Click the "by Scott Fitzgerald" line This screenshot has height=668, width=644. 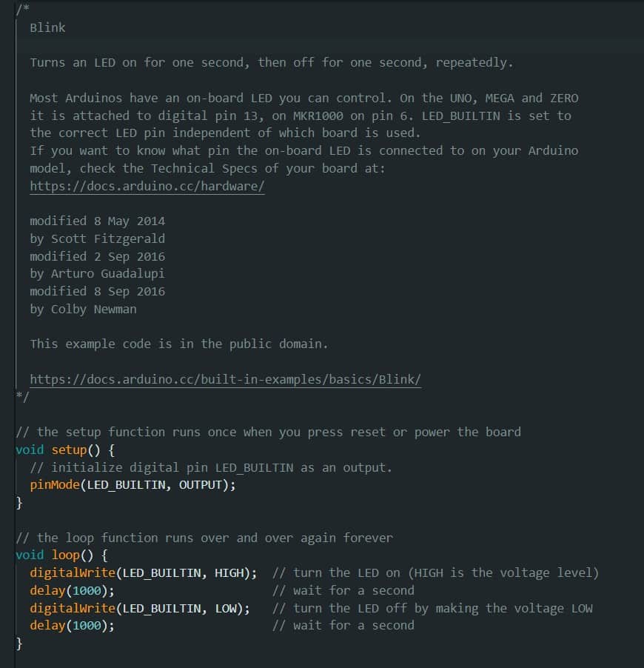coord(97,238)
